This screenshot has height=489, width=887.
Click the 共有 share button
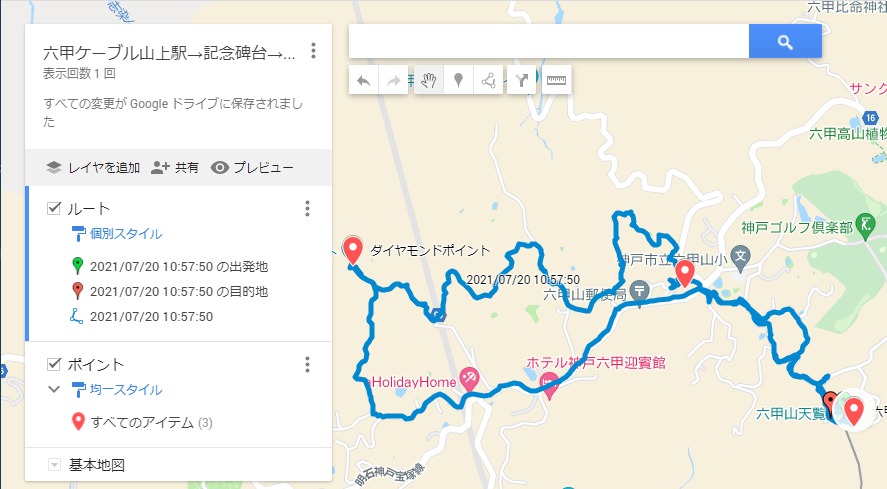pos(175,168)
